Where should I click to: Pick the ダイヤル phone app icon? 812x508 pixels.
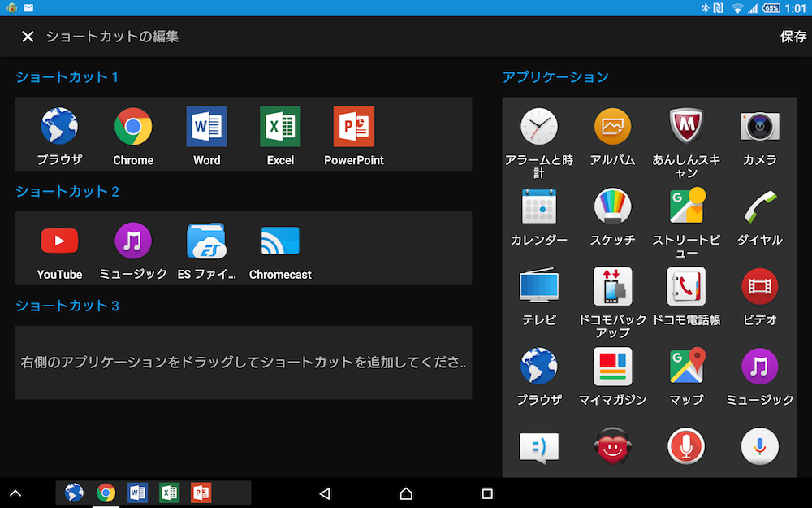click(x=760, y=206)
